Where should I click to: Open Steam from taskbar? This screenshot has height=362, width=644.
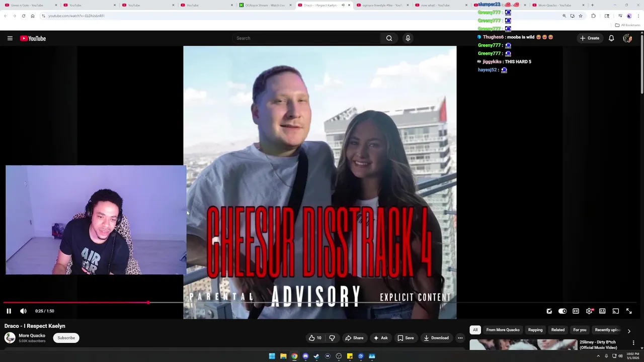coord(316,356)
